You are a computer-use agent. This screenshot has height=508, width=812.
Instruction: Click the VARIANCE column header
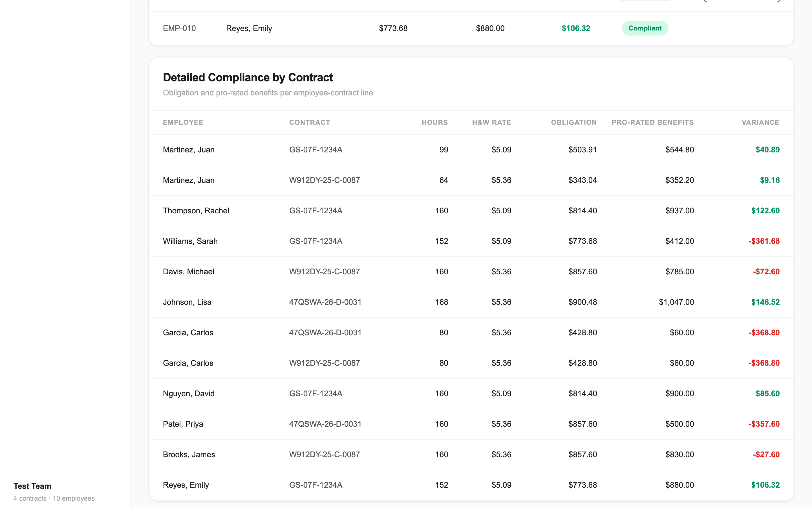760,122
